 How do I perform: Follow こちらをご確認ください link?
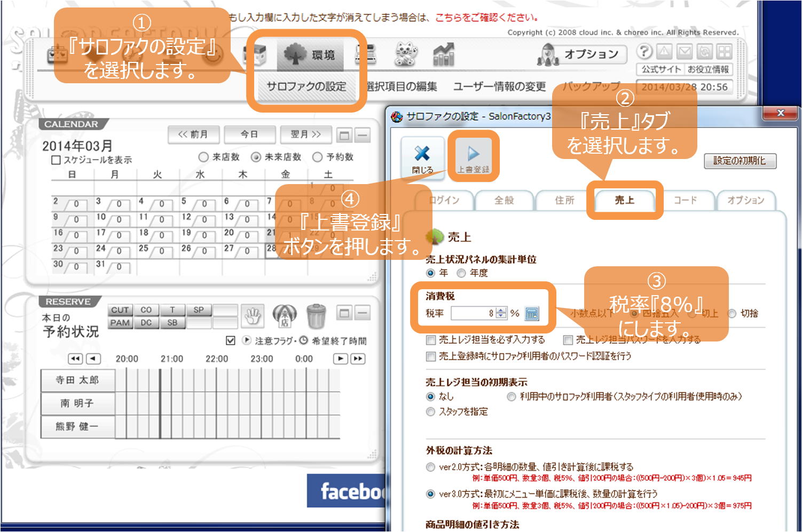click(x=486, y=17)
